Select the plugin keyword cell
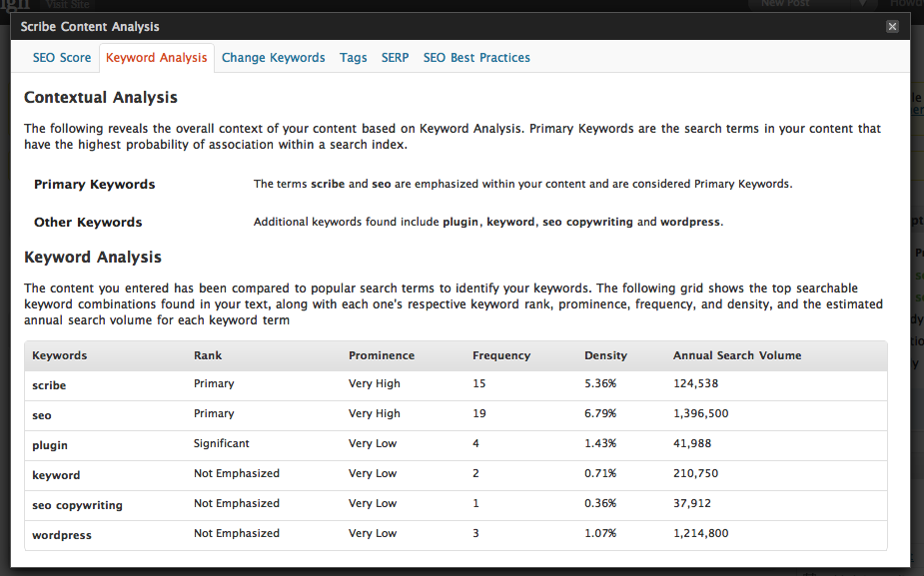Screen dimensions: 924x576 pos(50,445)
